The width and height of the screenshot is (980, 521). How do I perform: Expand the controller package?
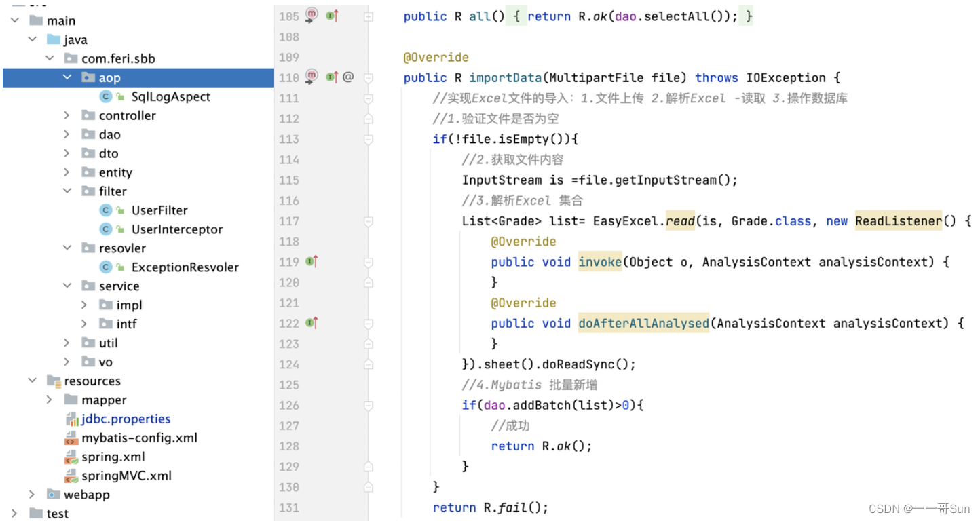[67, 116]
